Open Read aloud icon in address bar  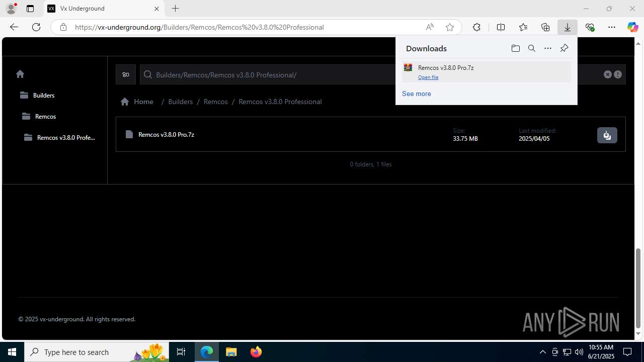pos(430,27)
